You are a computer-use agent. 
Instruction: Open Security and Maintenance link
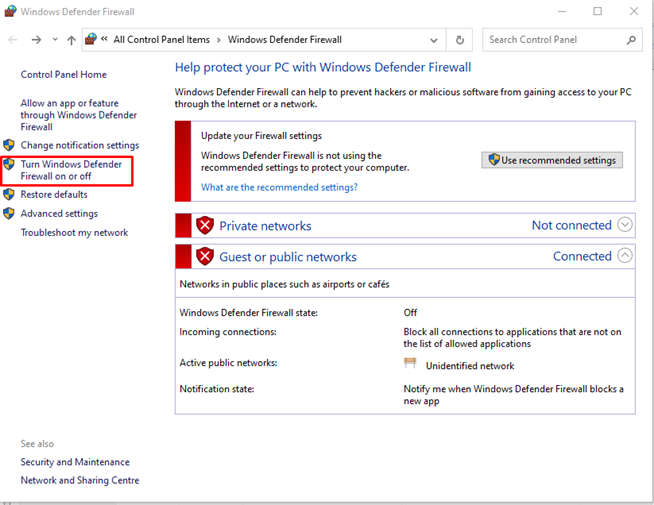click(x=75, y=462)
